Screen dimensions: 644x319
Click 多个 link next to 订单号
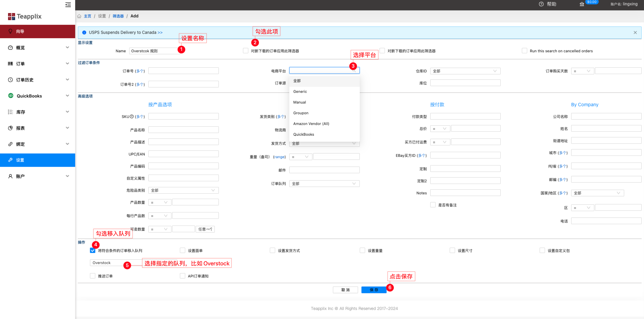(x=140, y=71)
